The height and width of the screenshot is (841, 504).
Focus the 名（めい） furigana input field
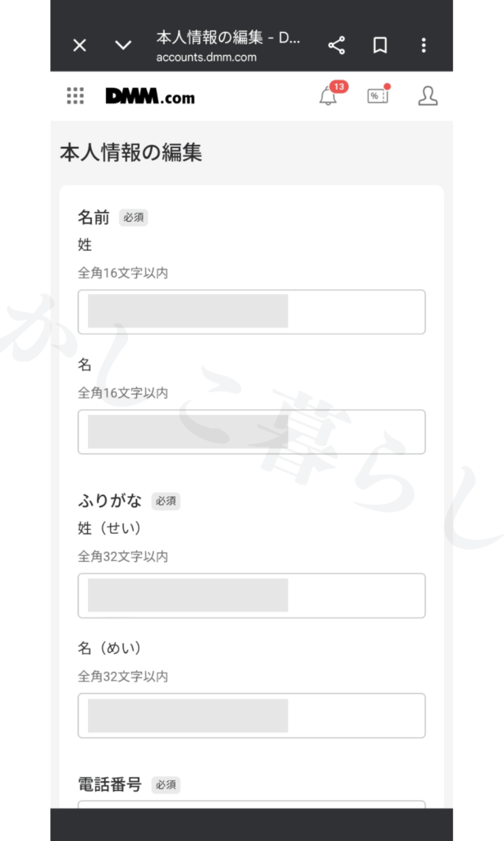coord(251,715)
